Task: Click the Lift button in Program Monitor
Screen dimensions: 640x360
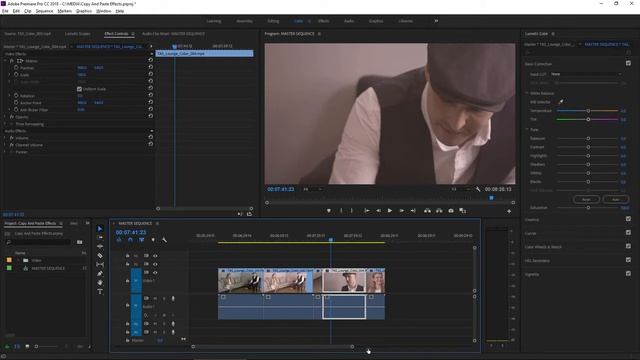Action: tap(427, 211)
